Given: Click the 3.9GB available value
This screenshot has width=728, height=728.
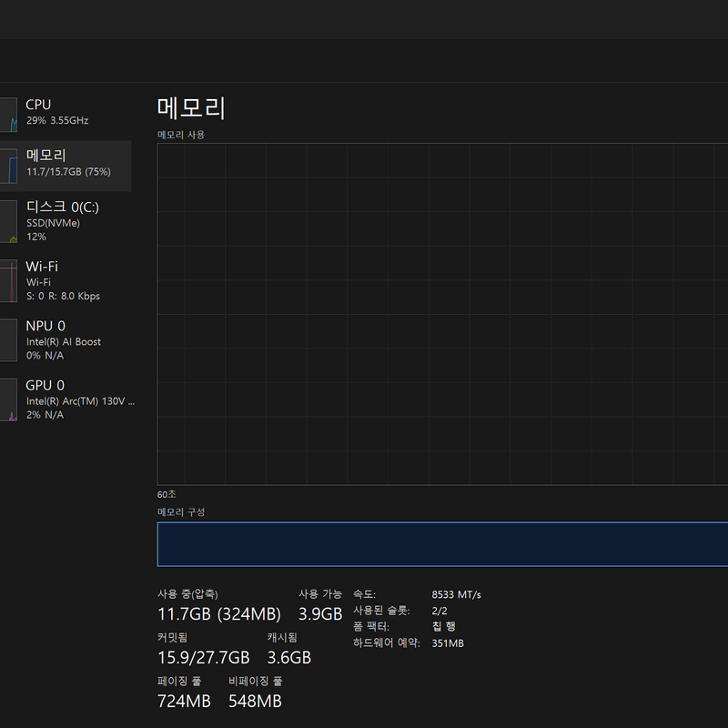Looking at the screenshot, I should (320, 614).
